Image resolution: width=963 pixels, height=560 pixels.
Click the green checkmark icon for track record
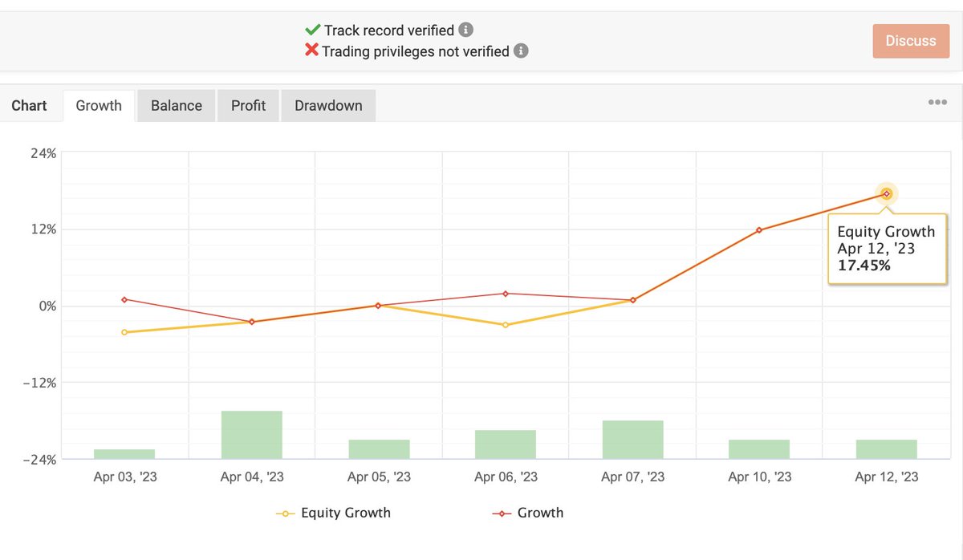[311, 30]
